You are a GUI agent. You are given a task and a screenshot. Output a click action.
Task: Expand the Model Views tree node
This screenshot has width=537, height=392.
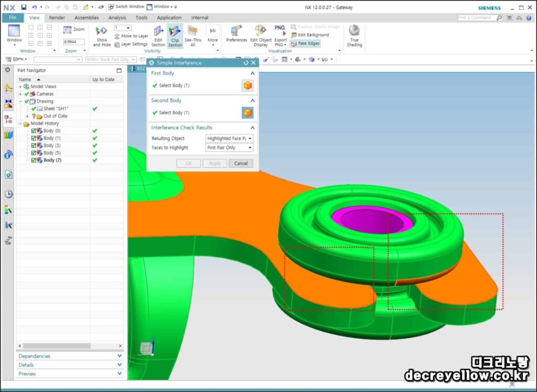click(20, 86)
